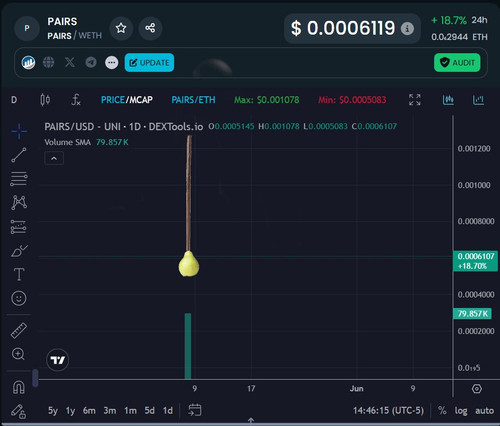The height and width of the screenshot is (426, 500).
Task: Select the trend line drawing tool
Action: [x=19, y=155]
